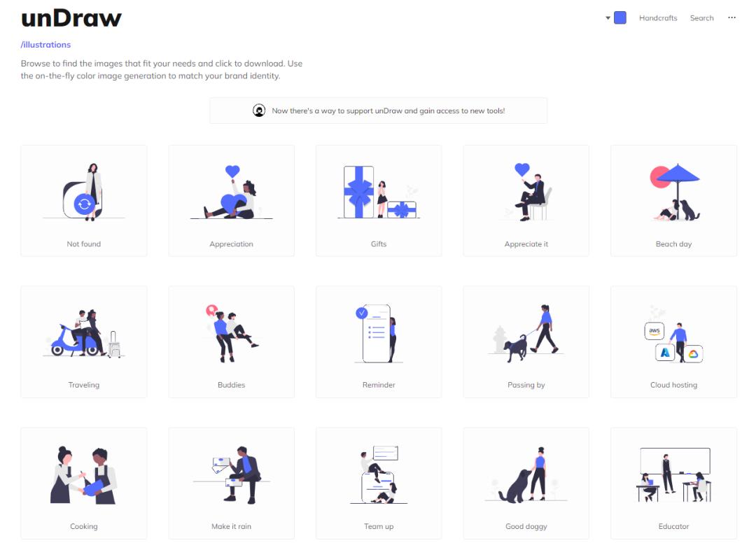Viewport: 756px width, 543px height.
Task: Open the Reminder illustration card
Action: coord(379,342)
